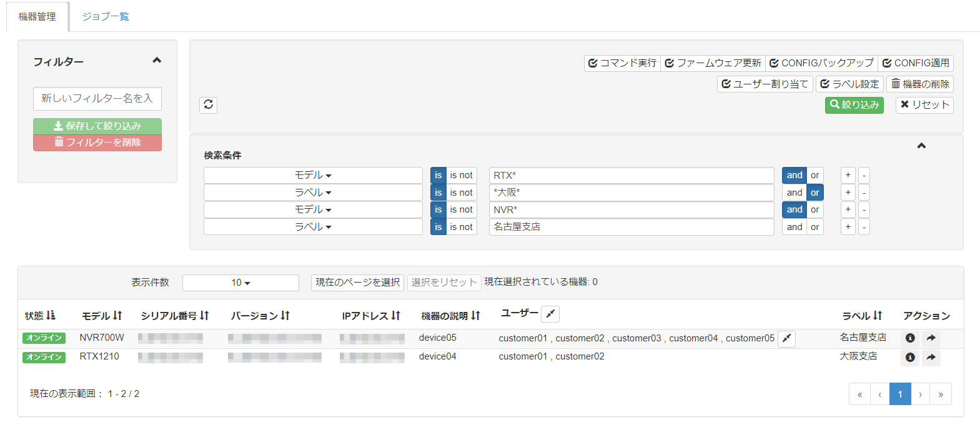Click ラベル設定 button
This screenshot has height=427, width=980.
(849, 84)
